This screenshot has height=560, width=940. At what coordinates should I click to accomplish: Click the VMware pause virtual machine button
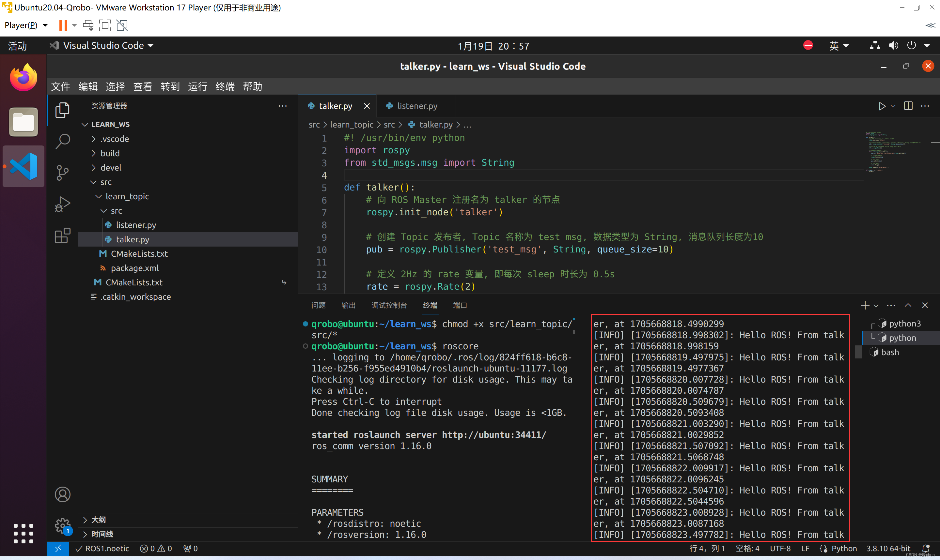point(63,25)
